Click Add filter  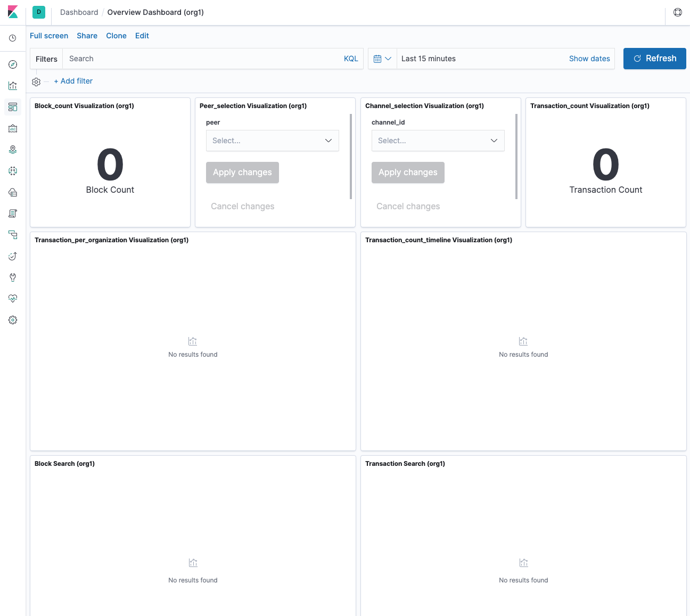click(x=73, y=81)
